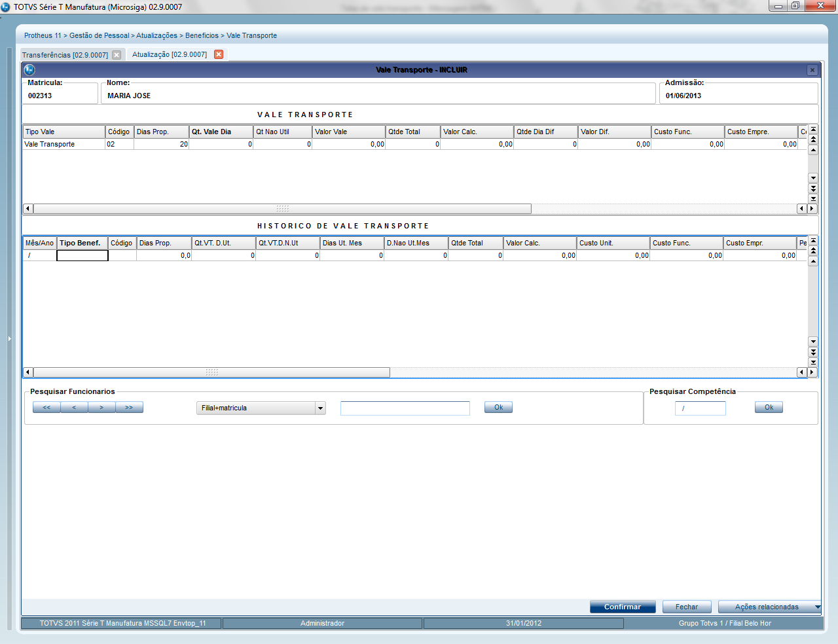Click vertical scrollbar track of Historico grid
Image resolution: width=838 pixels, height=644 pixels.
click(x=813, y=301)
